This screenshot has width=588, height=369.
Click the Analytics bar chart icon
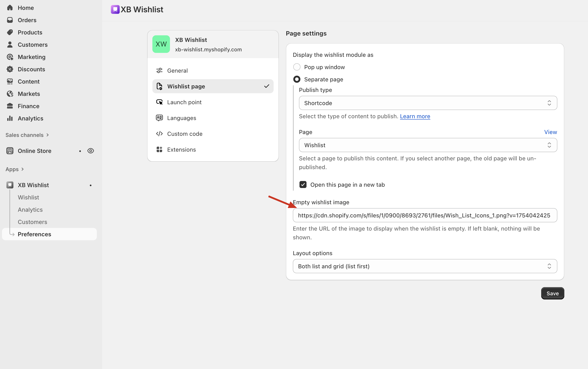coord(10,118)
